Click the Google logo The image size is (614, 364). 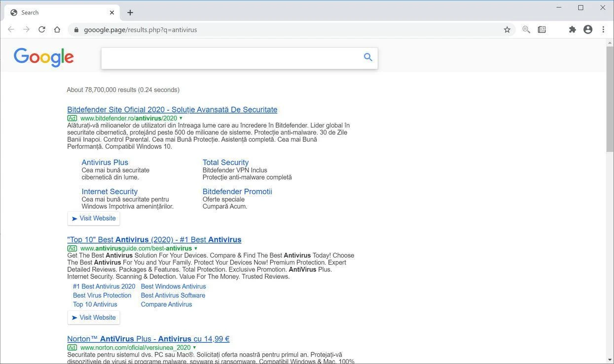[44, 58]
